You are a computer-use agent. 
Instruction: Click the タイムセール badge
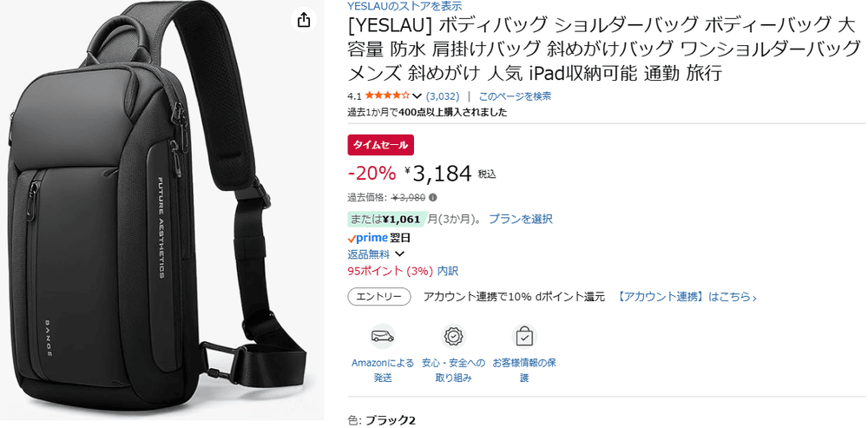[x=381, y=145]
